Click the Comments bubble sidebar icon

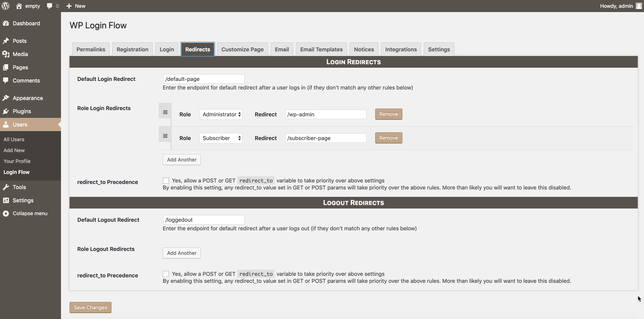[x=6, y=81]
